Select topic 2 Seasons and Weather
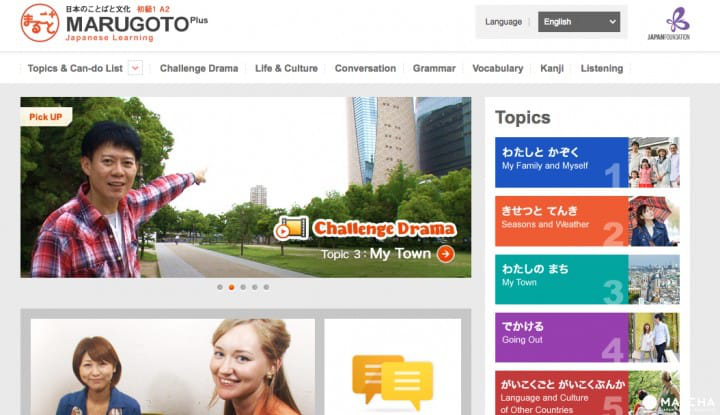This screenshot has height=415, width=720. [x=561, y=221]
